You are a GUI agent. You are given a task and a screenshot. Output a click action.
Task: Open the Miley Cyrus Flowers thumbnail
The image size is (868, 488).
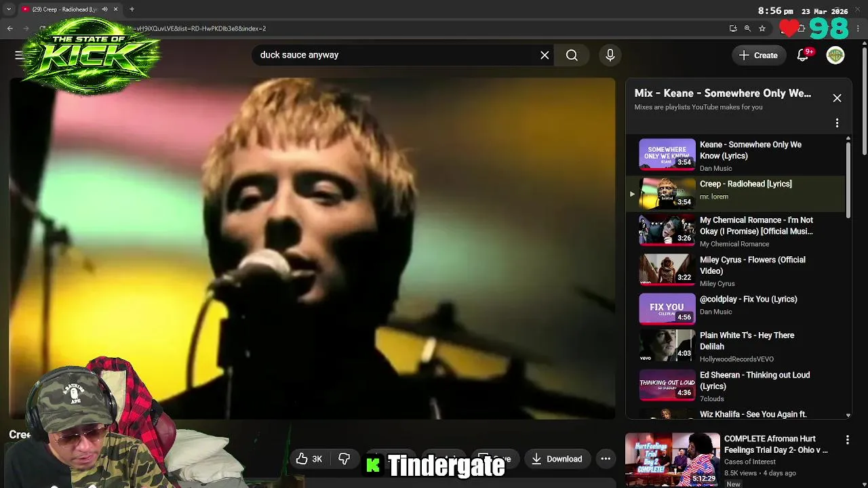coord(667,270)
